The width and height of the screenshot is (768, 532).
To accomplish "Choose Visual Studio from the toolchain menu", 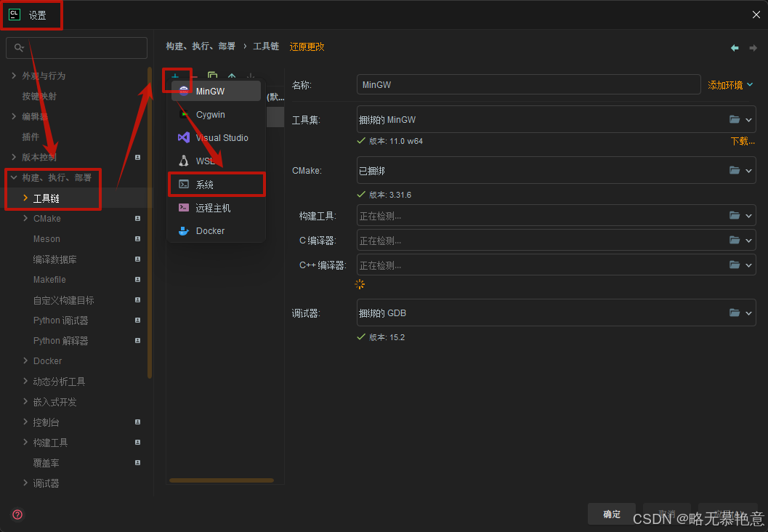I will pos(216,137).
